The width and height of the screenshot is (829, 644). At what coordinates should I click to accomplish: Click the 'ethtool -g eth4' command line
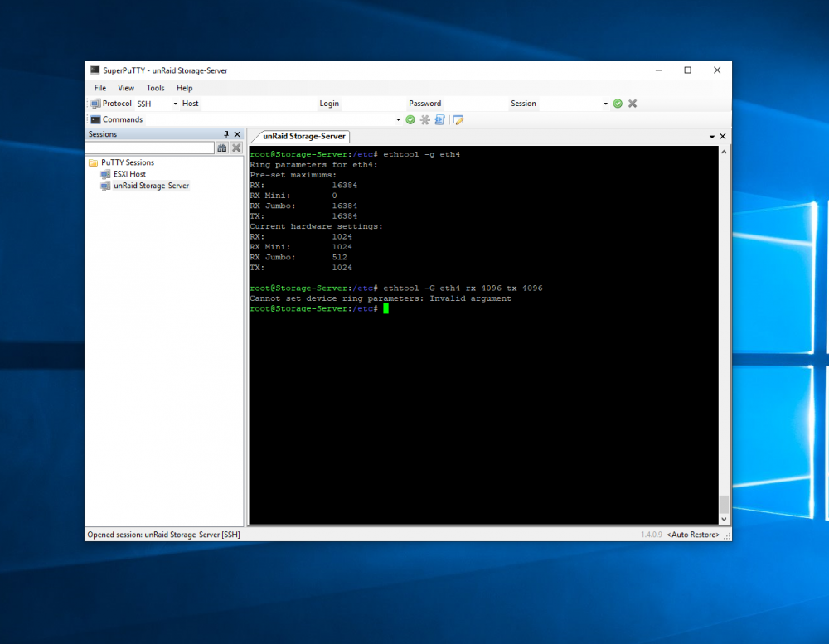(355, 154)
